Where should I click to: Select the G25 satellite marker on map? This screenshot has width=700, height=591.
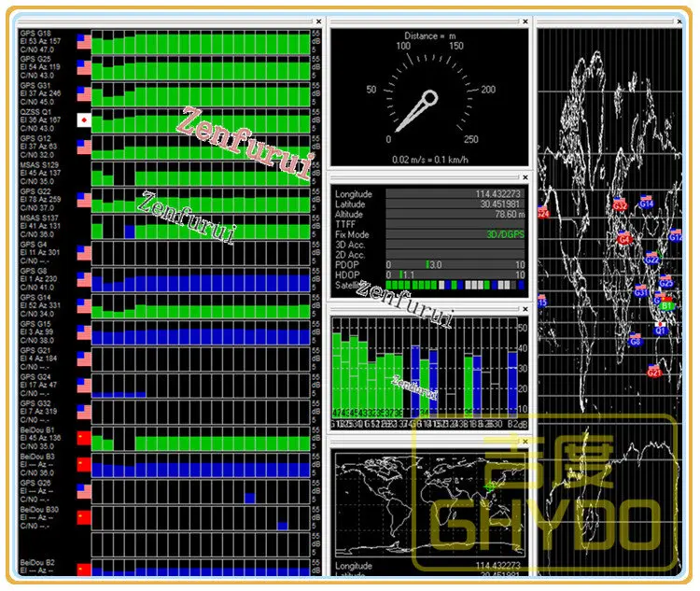coord(665,282)
